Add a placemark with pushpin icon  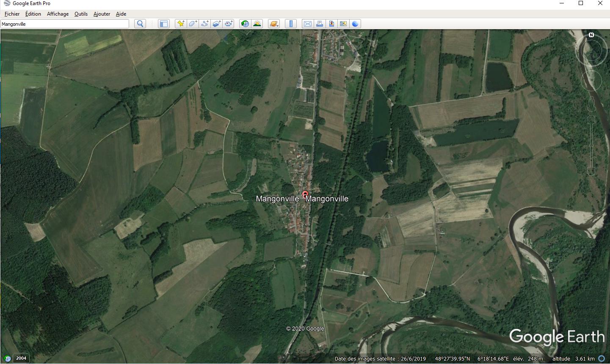[x=181, y=24]
